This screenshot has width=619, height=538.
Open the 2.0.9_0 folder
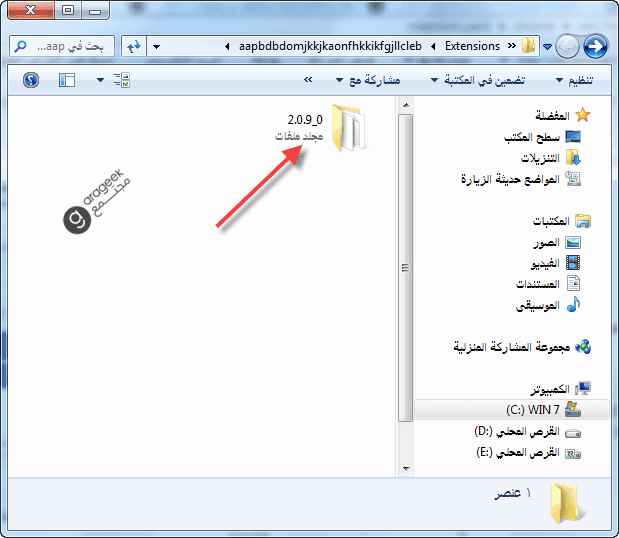click(x=347, y=129)
